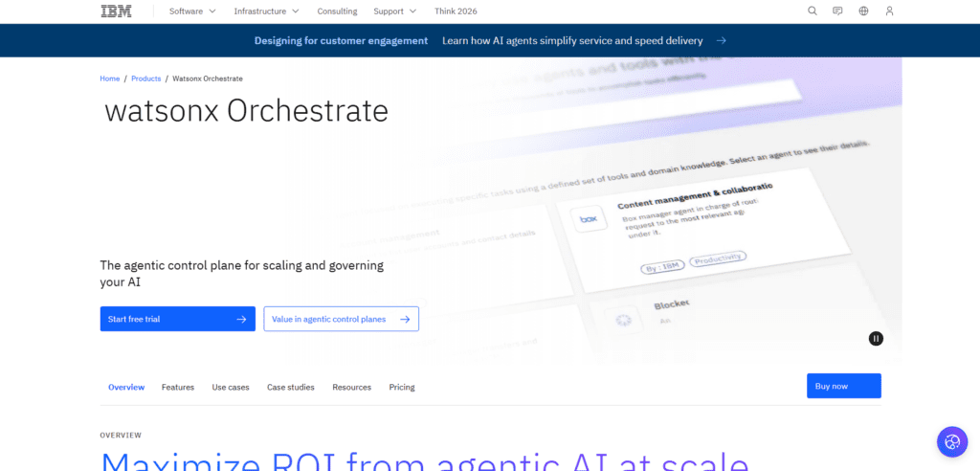Viewport: 980px width, 471px height.
Task: Open the chat contact icon in header
Action: [x=838, y=11]
